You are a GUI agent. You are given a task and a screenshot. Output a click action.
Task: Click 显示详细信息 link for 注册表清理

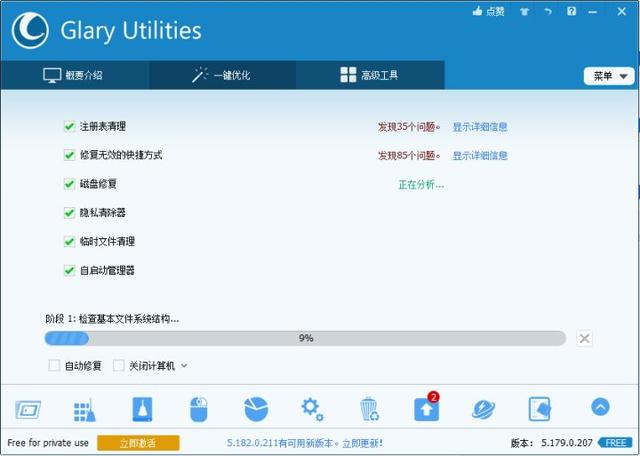480,127
